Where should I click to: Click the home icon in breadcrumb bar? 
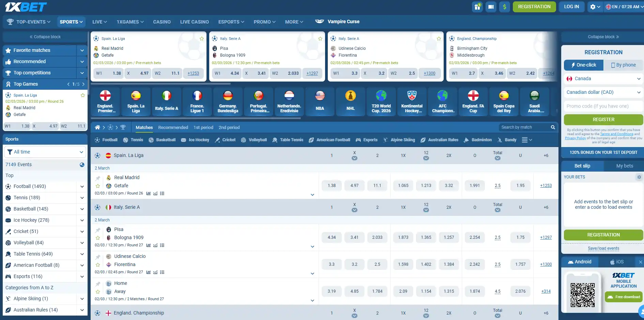click(97, 127)
